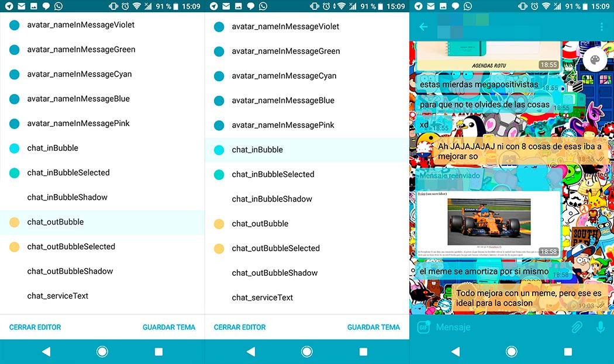614x364 pixels.
Task: Tap Android back button in left screen
Action: 46,352
